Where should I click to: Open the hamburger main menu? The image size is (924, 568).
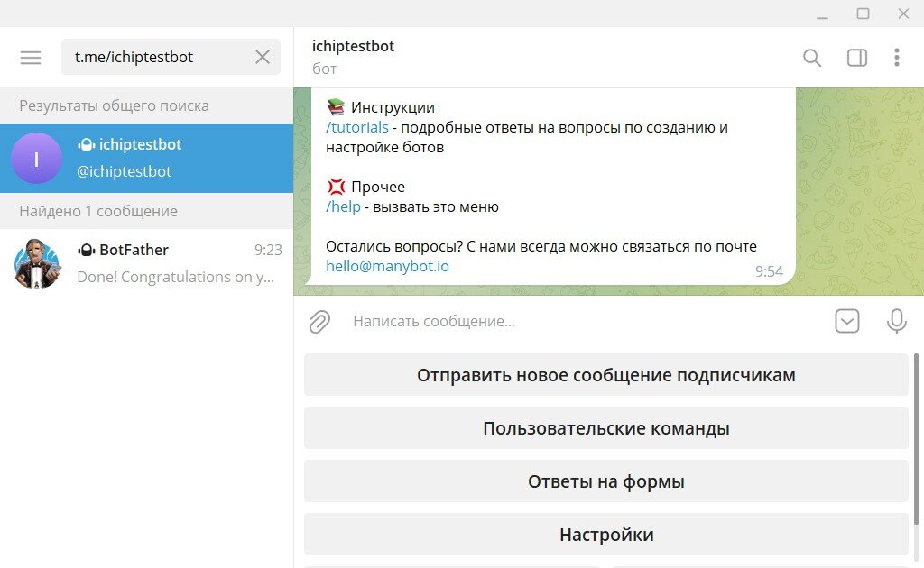click(x=31, y=57)
